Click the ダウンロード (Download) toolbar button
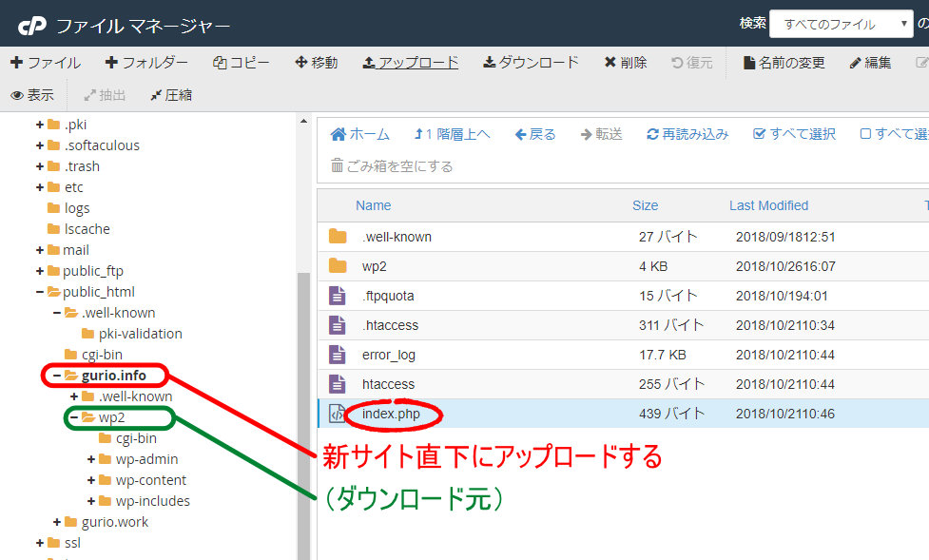This screenshot has height=560, width=929. coord(531,63)
